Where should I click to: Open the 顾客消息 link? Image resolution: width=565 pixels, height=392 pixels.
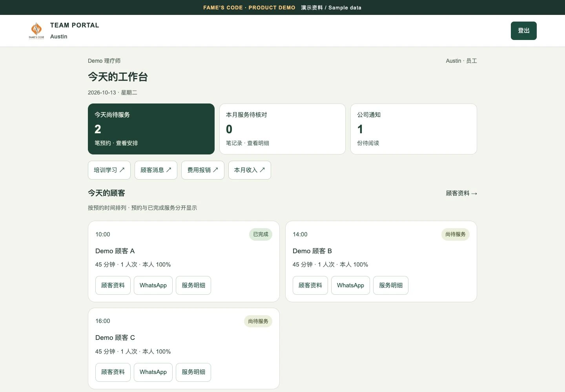point(156,170)
